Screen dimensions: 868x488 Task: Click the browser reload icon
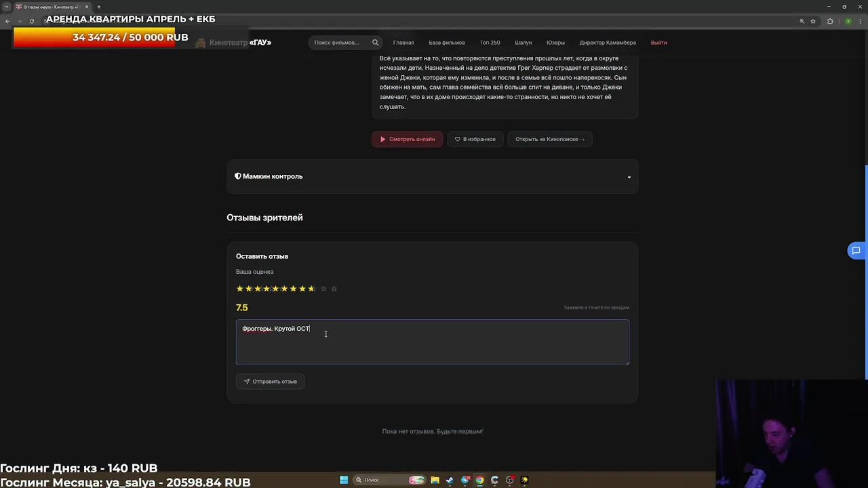[x=31, y=21]
